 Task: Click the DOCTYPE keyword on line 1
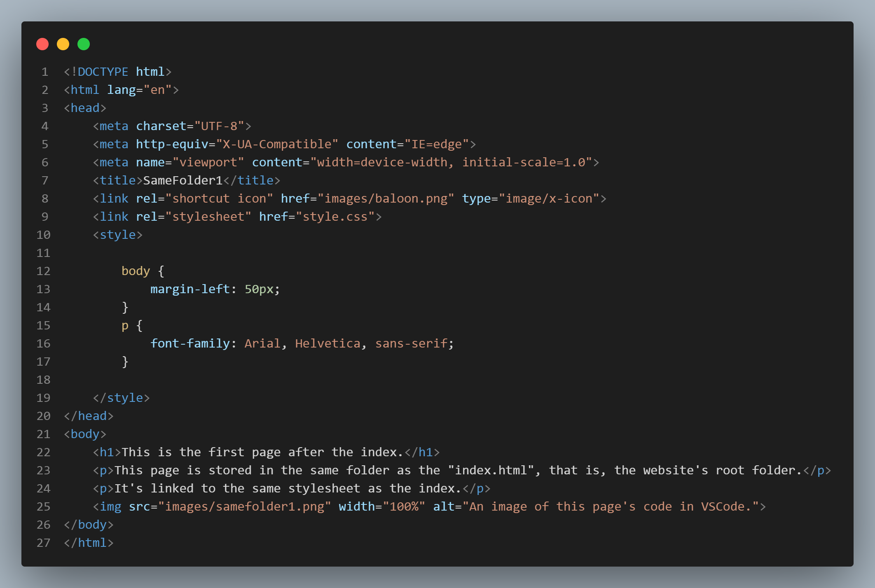click(x=103, y=72)
